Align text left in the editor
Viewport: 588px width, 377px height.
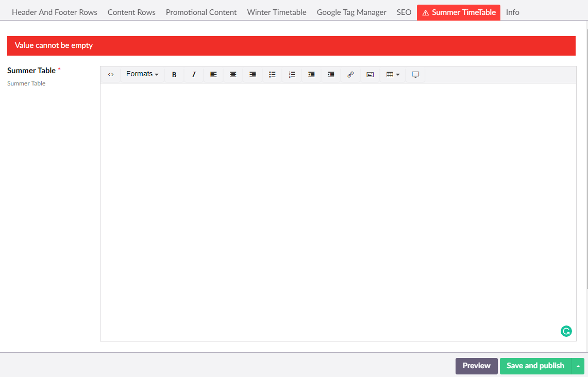(x=213, y=75)
